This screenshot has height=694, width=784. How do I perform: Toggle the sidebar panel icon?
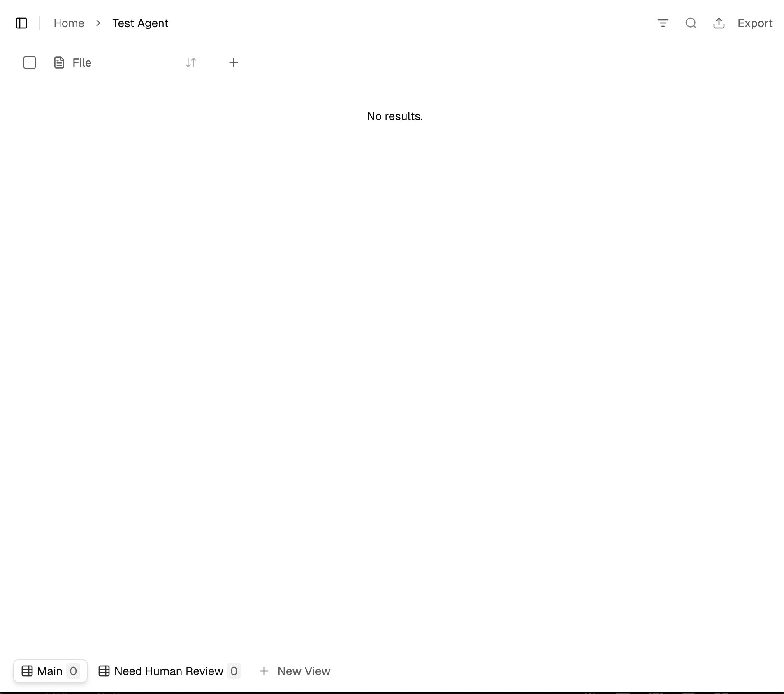21,23
